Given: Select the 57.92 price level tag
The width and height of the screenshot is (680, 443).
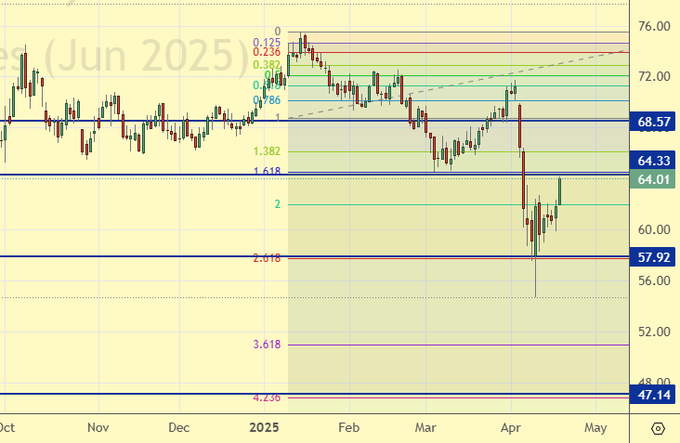Looking at the screenshot, I should [x=654, y=257].
